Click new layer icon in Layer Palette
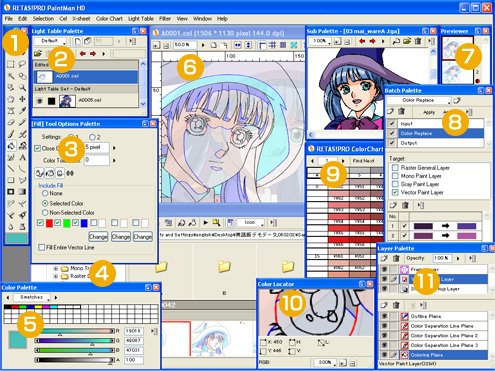 click(384, 258)
